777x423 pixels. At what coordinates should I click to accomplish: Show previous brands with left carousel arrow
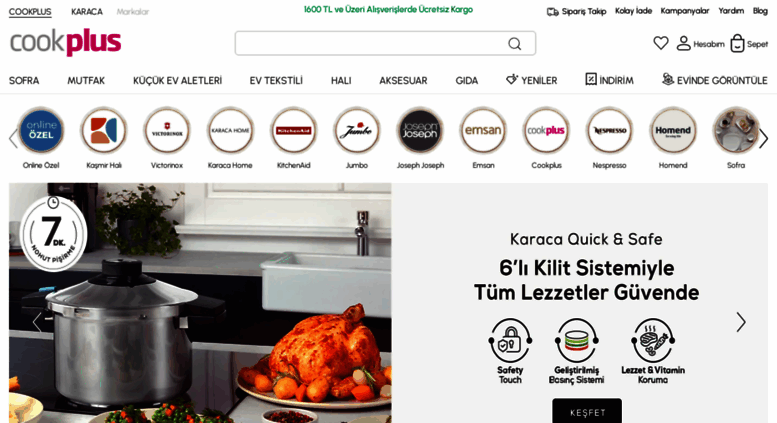[x=13, y=139]
